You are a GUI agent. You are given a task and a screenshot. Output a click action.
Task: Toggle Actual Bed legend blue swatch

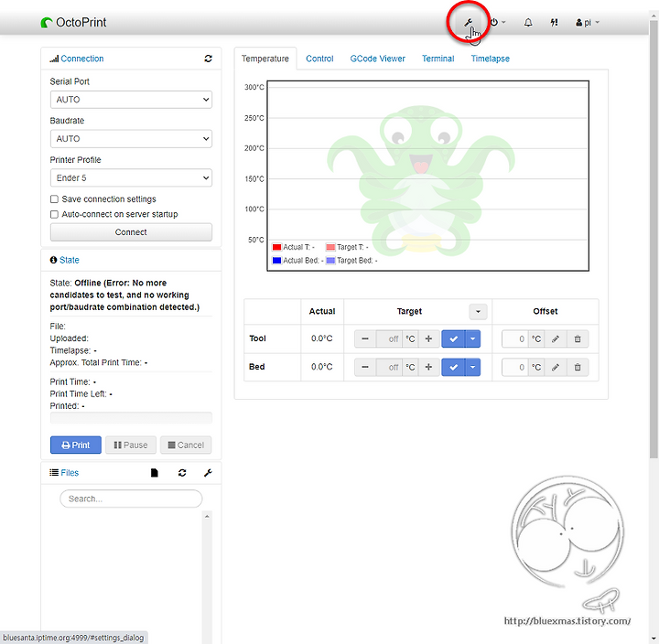pyautogui.click(x=276, y=261)
